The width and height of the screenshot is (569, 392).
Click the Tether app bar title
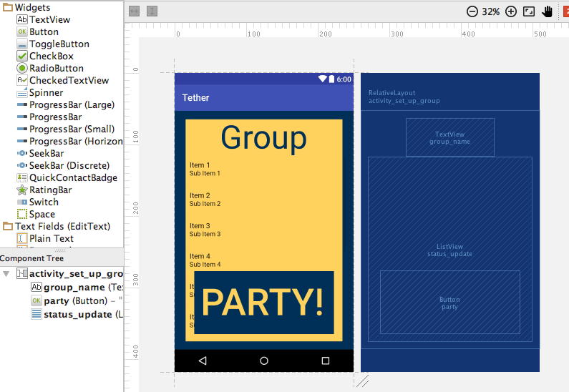tap(195, 98)
